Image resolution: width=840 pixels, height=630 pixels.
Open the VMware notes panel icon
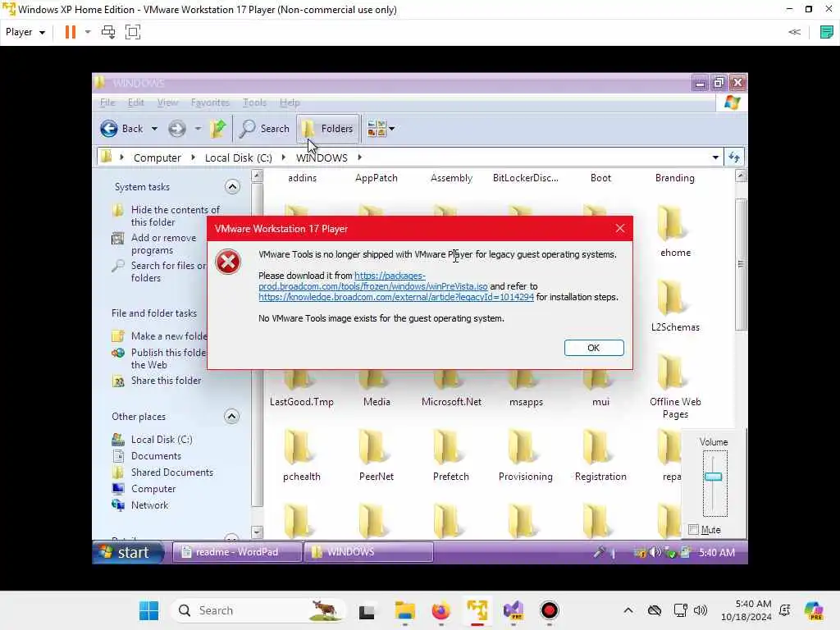[x=826, y=32]
